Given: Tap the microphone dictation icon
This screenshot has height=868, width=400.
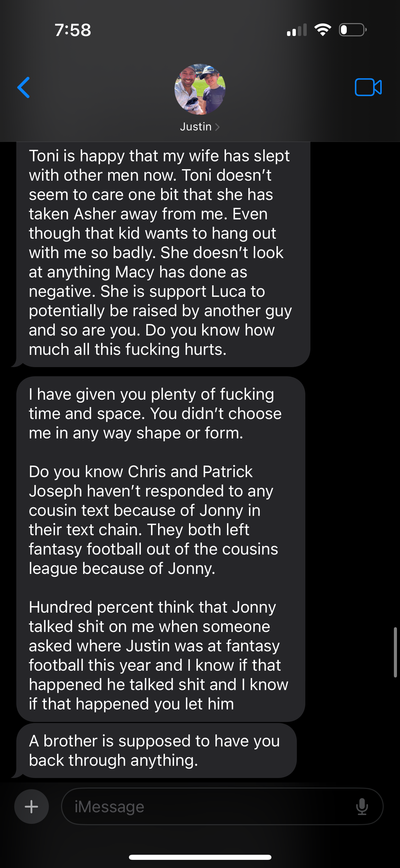Looking at the screenshot, I should pyautogui.click(x=362, y=807).
